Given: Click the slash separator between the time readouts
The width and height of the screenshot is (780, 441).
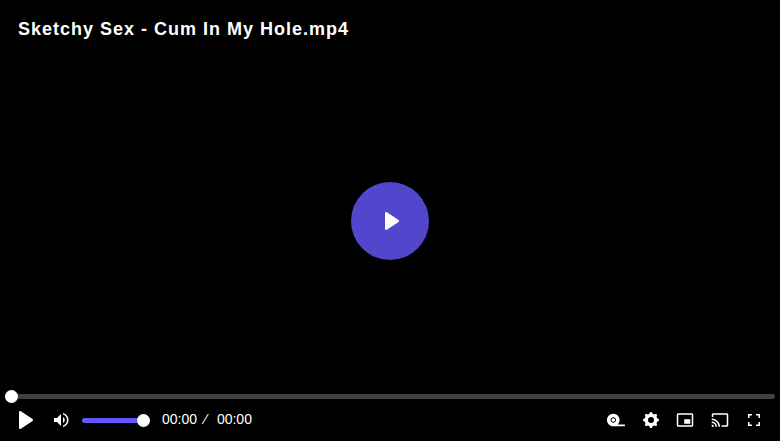Looking at the screenshot, I should (x=205, y=420).
